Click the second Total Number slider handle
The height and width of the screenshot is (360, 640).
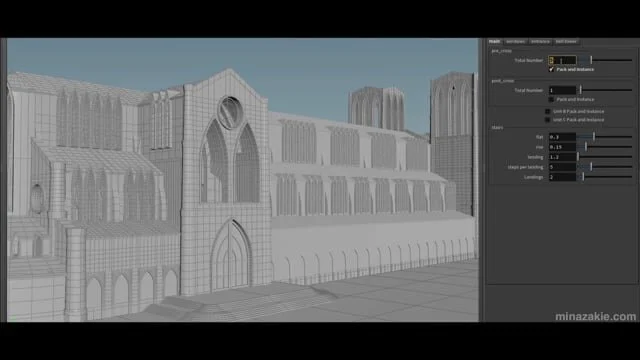[580, 90]
